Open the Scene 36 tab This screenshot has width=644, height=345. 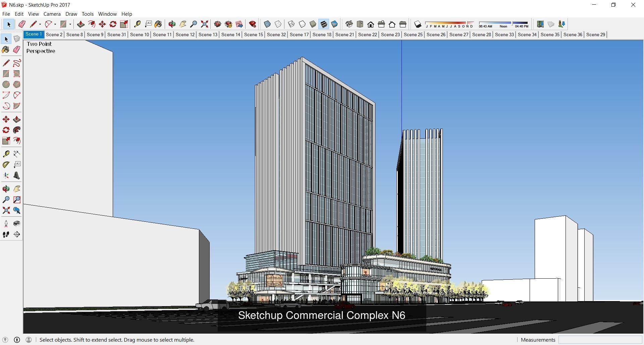(x=573, y=34)
